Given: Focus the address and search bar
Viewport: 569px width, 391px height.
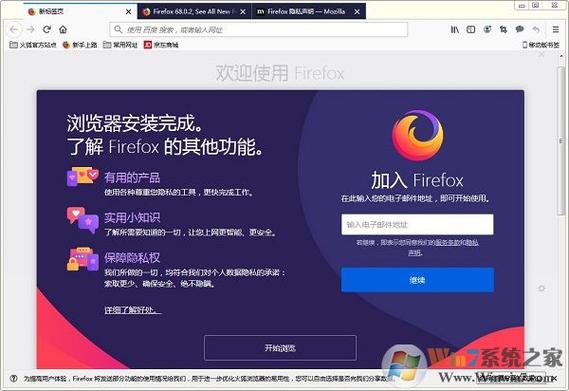Looking at the screenshot, I should (x=258, y=29).
